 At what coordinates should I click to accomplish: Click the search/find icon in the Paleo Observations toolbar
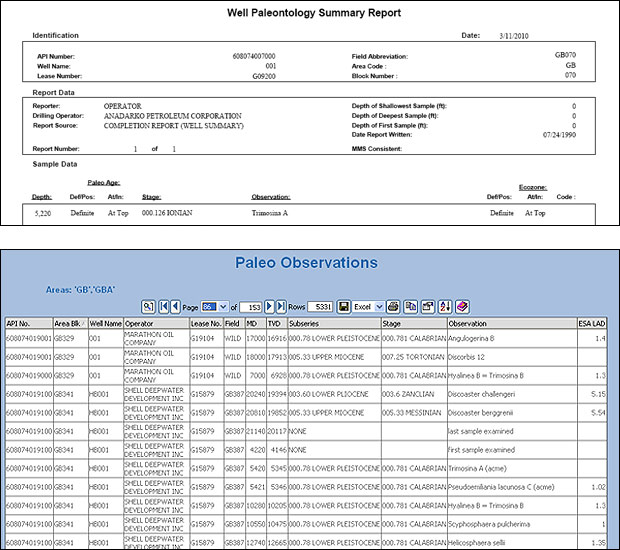148,306
